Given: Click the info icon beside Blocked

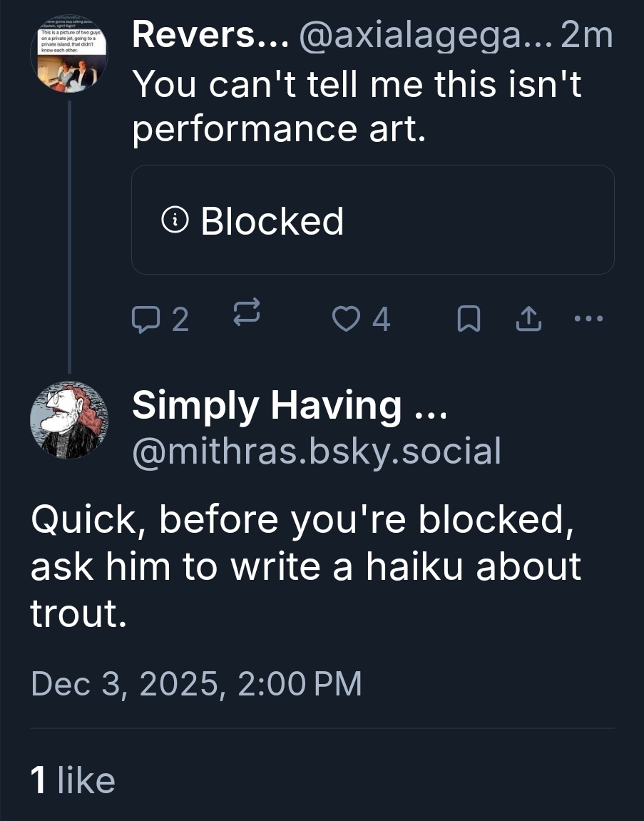Looking at the screenshot, I should click(x=174, y=221).
